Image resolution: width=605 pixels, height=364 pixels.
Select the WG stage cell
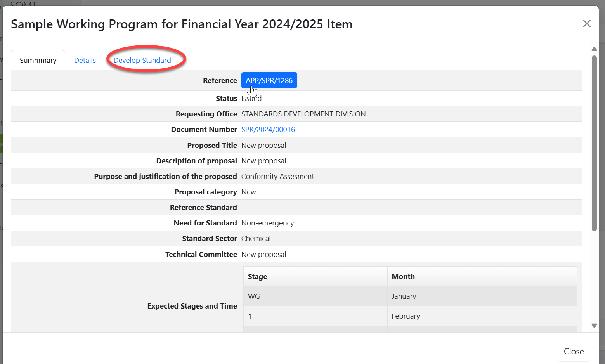[x=254, y=296]
